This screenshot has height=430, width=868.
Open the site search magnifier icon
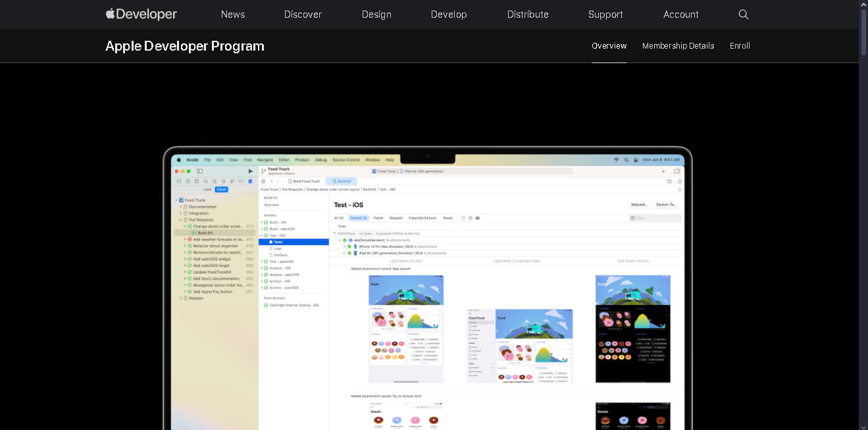click(744, 14)
